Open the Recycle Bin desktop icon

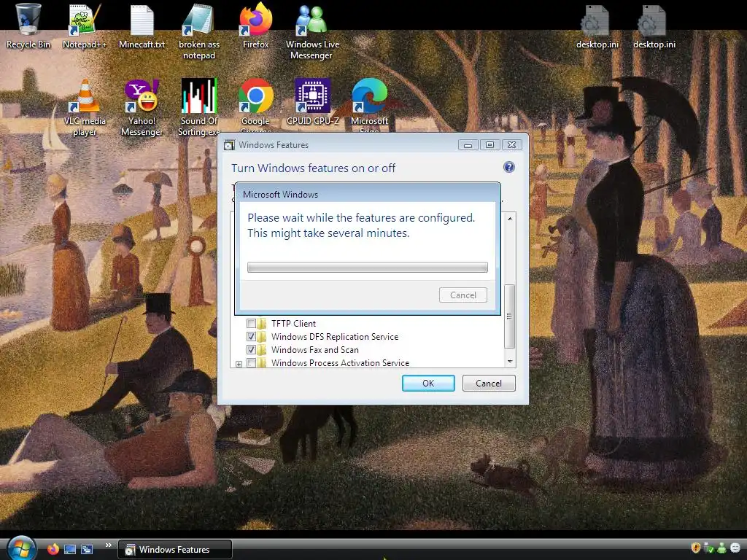[28, 26]
